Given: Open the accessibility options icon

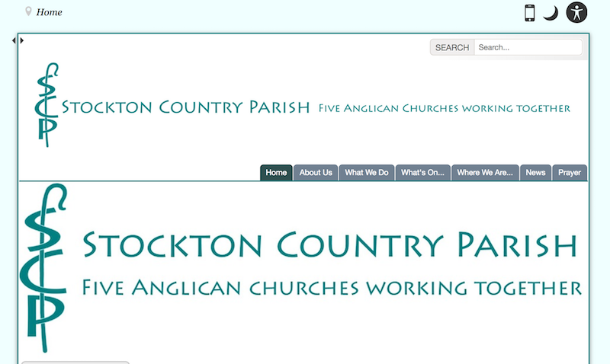Looking at the screenshot, I should tap(577, 12).
